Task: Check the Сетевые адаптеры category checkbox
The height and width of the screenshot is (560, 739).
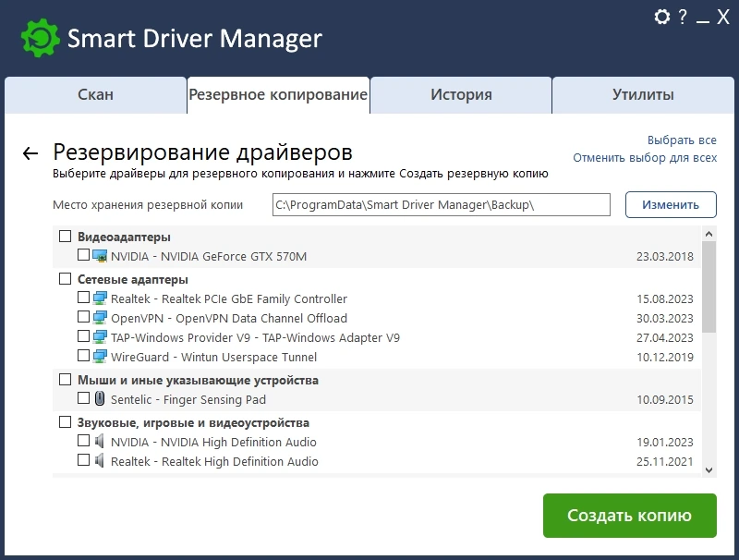Action: point(65,278)
